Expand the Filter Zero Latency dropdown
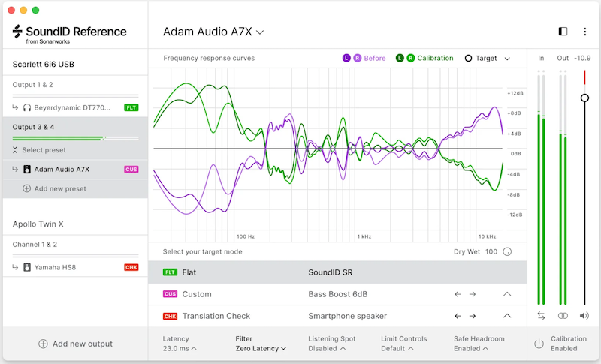 [x=261, y=348]
